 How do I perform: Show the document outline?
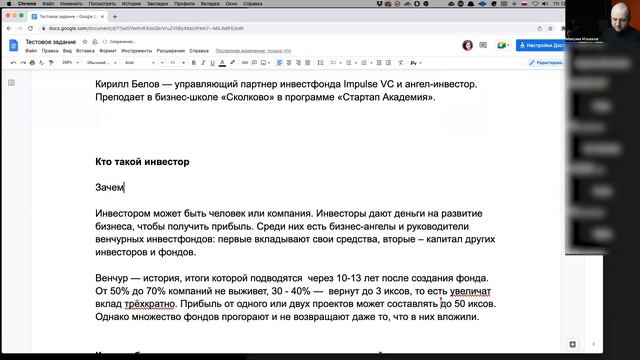(x=11, y=83)
